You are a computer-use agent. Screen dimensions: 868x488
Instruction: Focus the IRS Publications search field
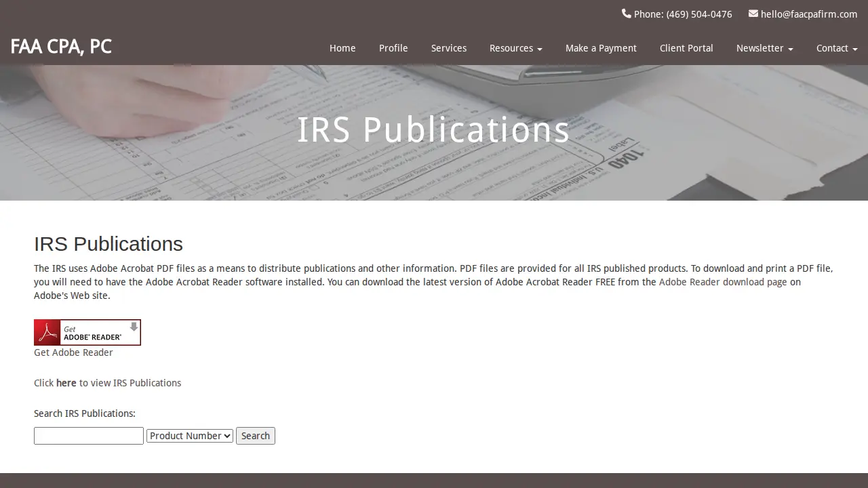[x=89, y=436]
